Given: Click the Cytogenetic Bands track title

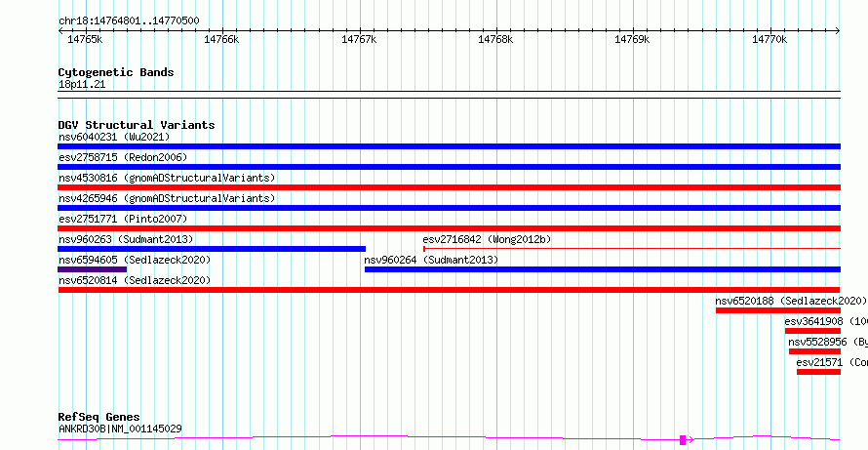Looking at the screenshot, I should 116,72.
